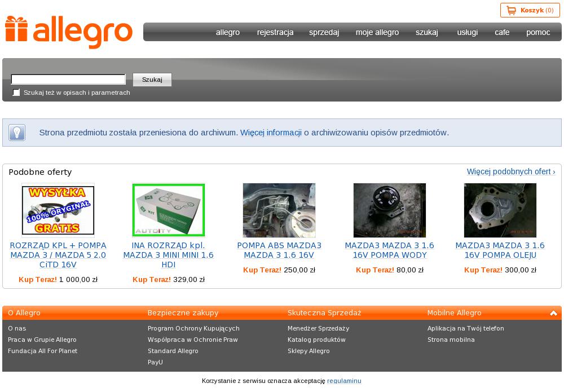Open Strona mobilna footer link
The height and width of the screenshot is (392, 564).
pyautogui.click(x=451, y=340)
